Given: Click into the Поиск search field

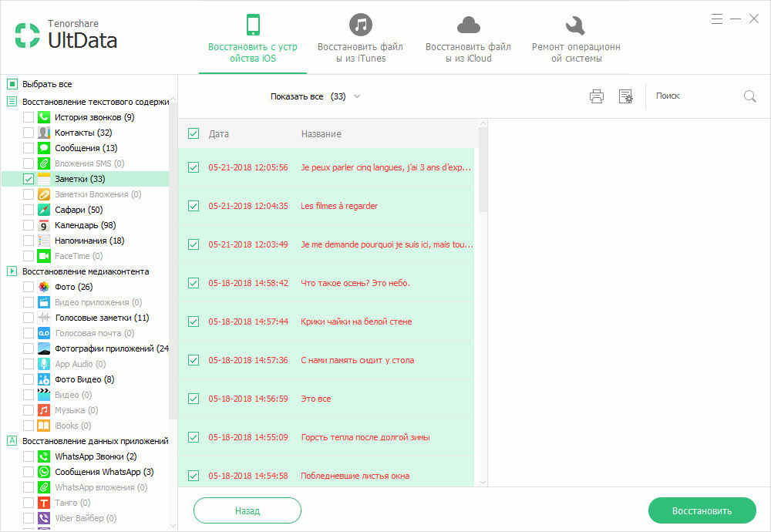Looking at the screenshot, I should click(695, 96).
